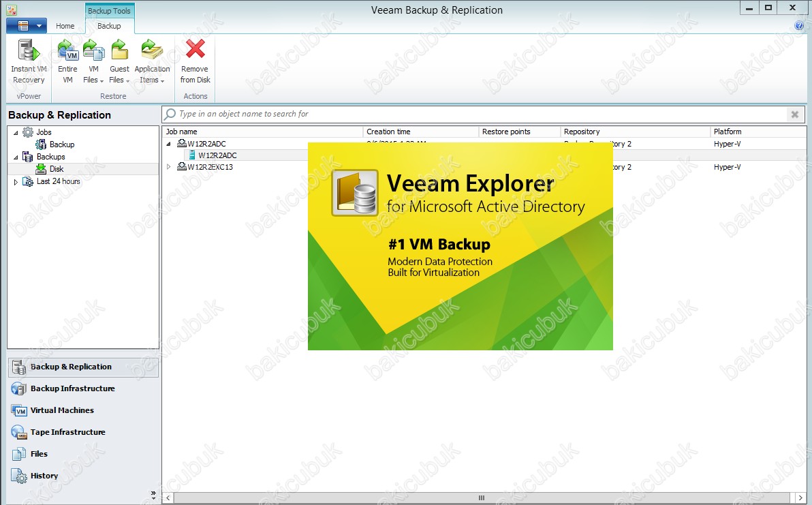Image resolution: width=812 pixels, height=505 pixels.
Task: Open the Guest Files restore dropdown
Action: tap(120, 61)
